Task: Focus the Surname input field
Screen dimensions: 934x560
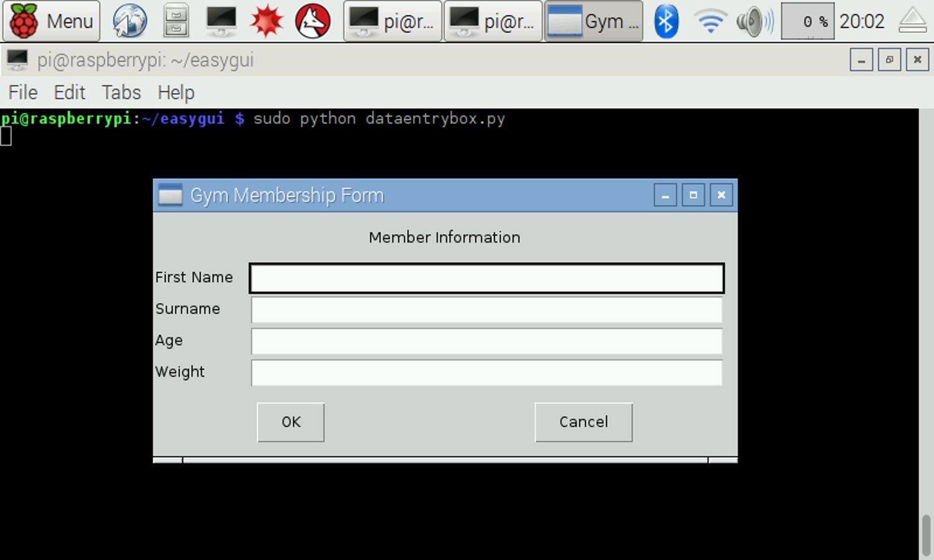Action: pyautogui.click(x=486, y=309)
